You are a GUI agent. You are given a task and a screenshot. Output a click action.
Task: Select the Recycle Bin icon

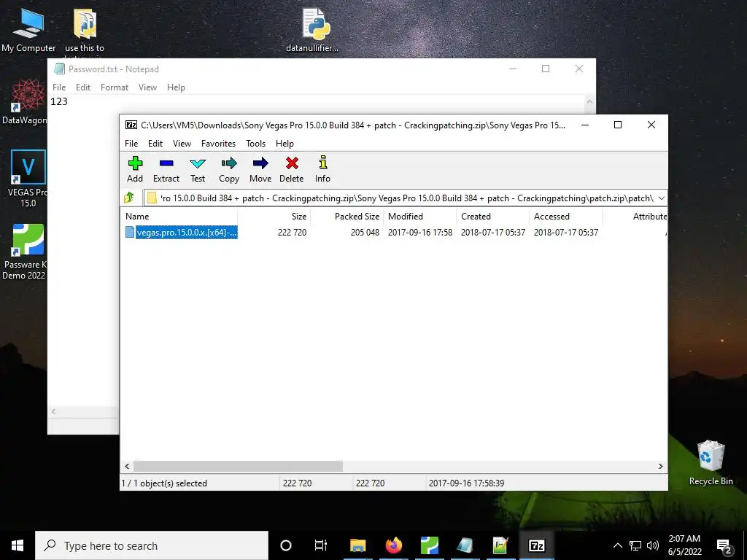[x=711, y=462]
